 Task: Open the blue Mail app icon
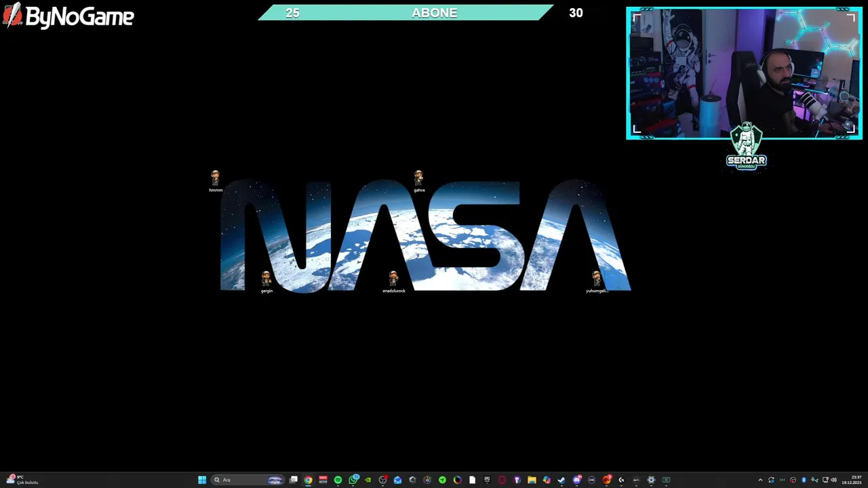tap(398, 480)
